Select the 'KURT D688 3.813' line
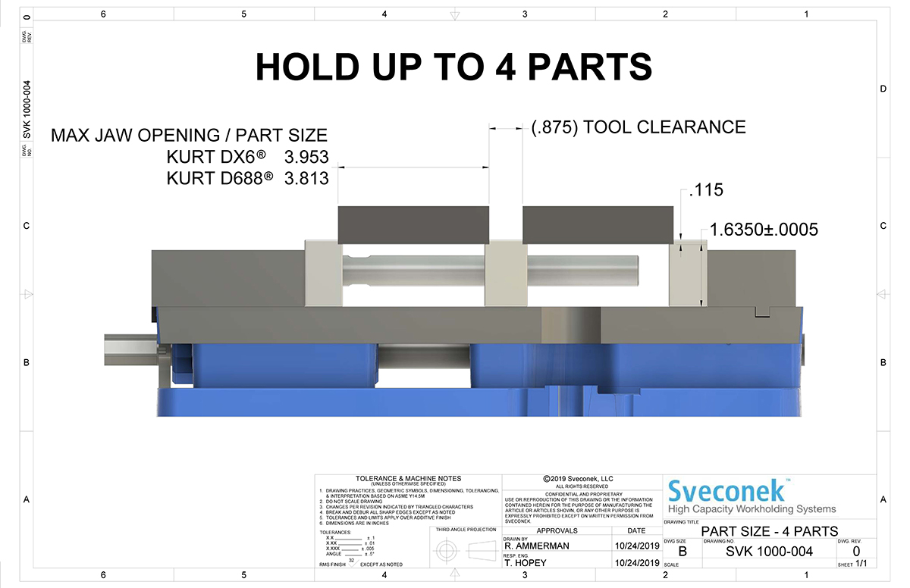The width and height of the screenshot is (910, 588). coord(246,179)
